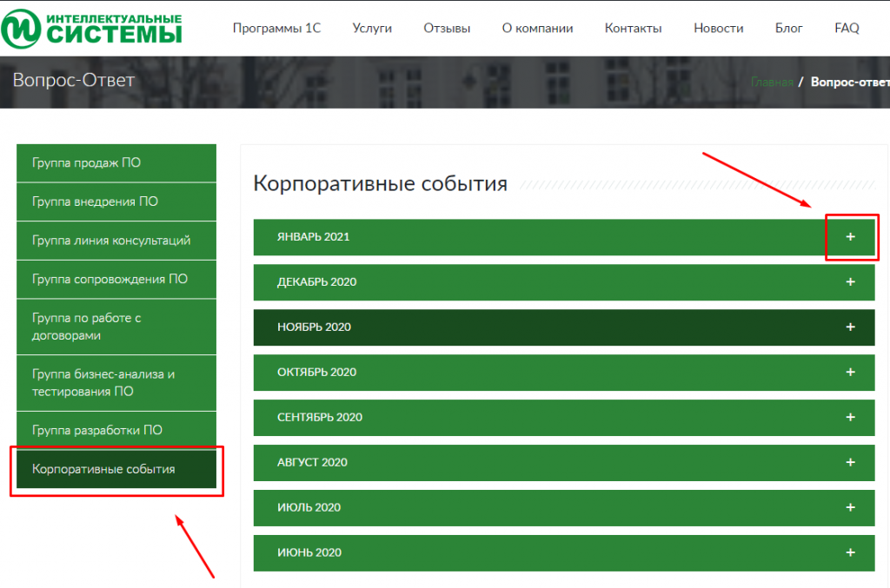Image resolution: width=890 pixels, height=588 pixels.
Task: Expand the ЯНВАРЬ 2021 section
Action: click(x=851, y=236)
